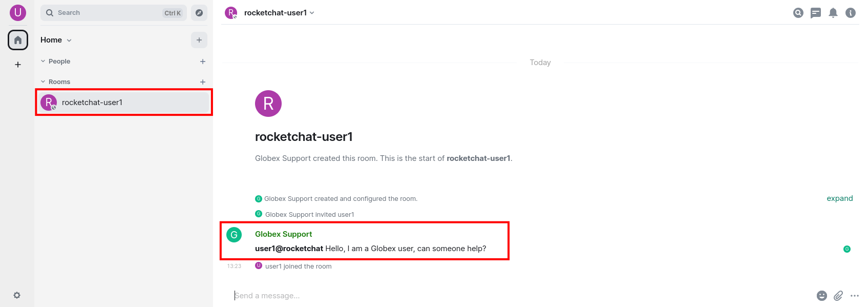The image size is (868, 307).
Task: Add a new room with Rooms plus
Action: (x=203, y=82)
